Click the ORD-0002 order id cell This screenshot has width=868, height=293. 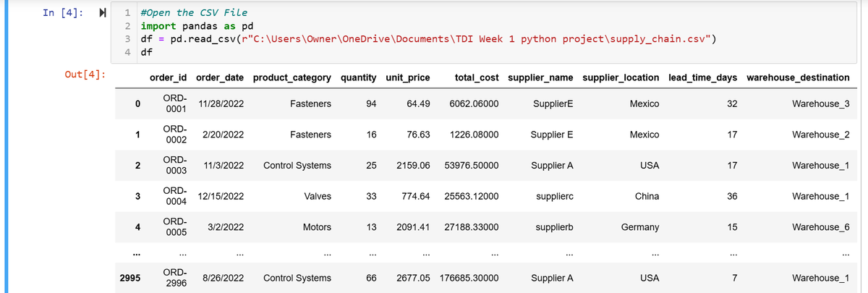(x=176, y=135)
